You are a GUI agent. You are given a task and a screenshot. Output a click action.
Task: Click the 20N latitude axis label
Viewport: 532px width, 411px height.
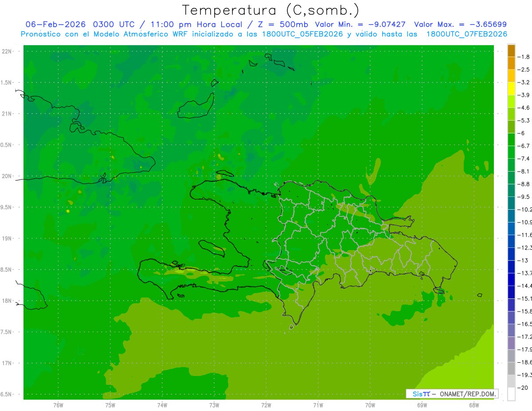tap(6, 176)
